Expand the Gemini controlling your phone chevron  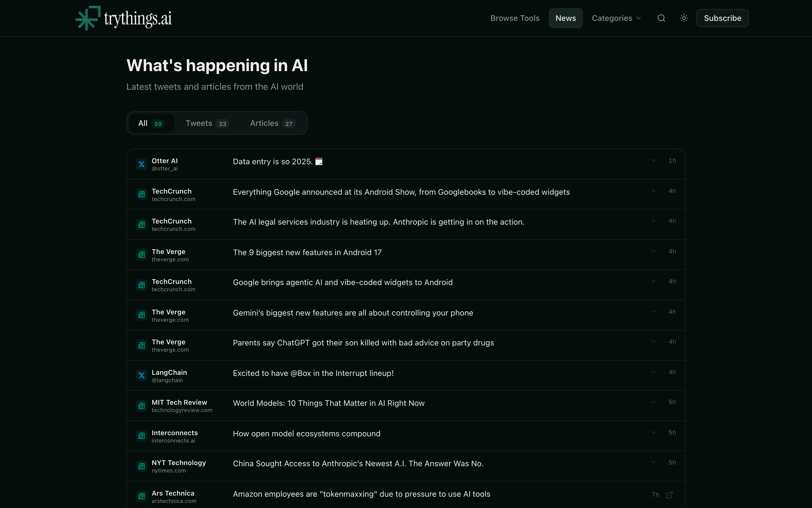[x=653, y=312]
